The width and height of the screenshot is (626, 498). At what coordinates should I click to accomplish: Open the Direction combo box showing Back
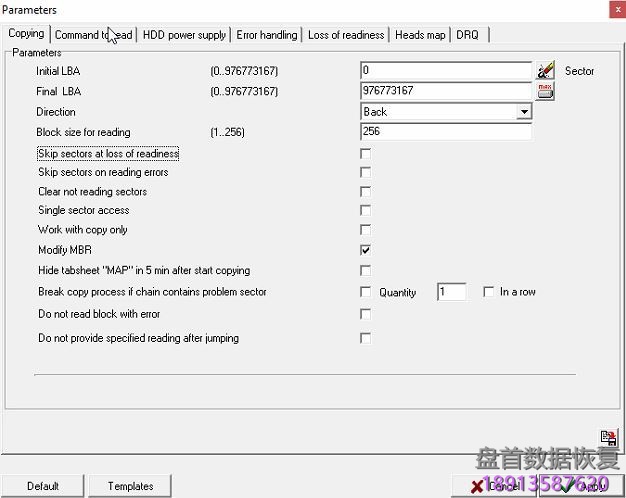438,112
